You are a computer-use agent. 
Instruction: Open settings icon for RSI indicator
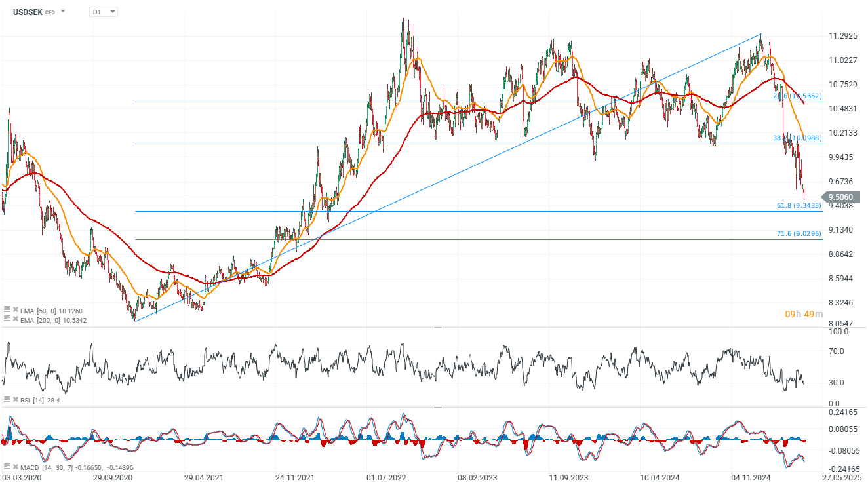[x=7, y=399]
